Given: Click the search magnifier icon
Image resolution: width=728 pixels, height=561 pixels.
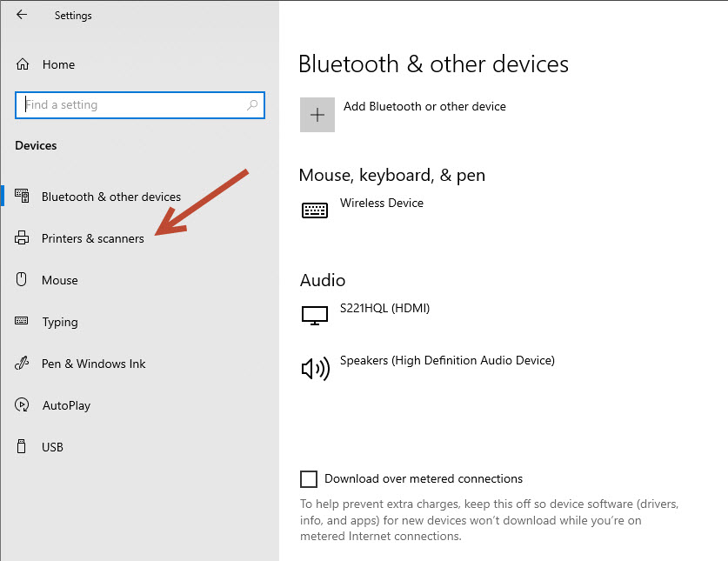Looking at the screenshot, I should 252,105.
